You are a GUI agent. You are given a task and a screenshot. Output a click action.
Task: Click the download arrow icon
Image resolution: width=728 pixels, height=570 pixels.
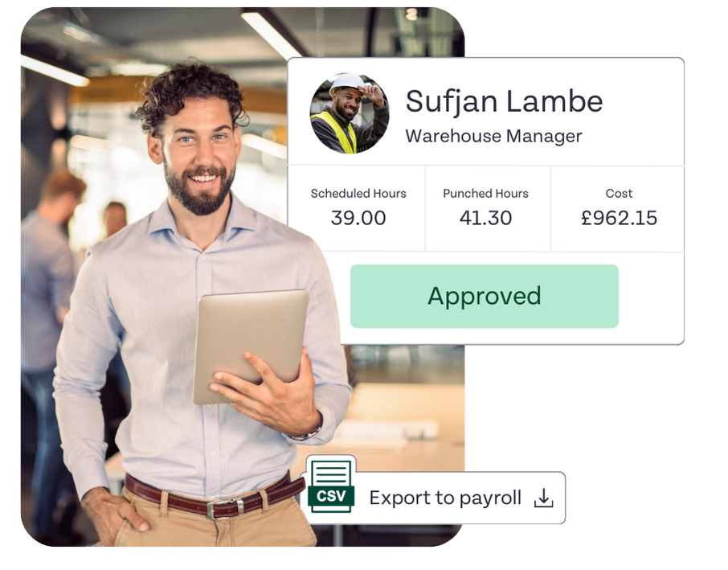[543, 498]
